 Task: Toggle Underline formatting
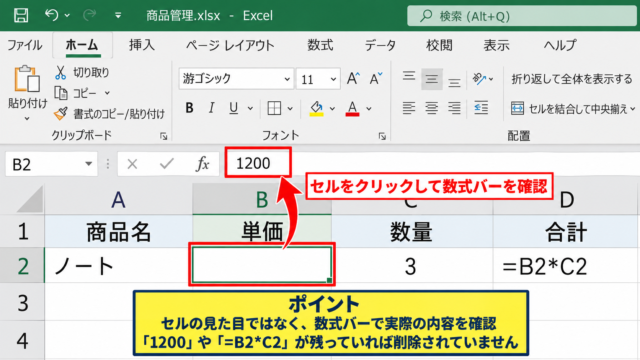pyautogui.click(x=233, y=108)
